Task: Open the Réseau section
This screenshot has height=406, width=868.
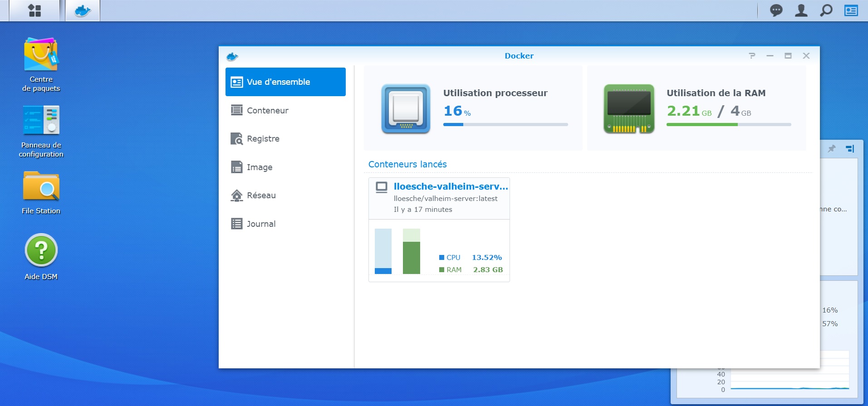Action: point(285,196)
